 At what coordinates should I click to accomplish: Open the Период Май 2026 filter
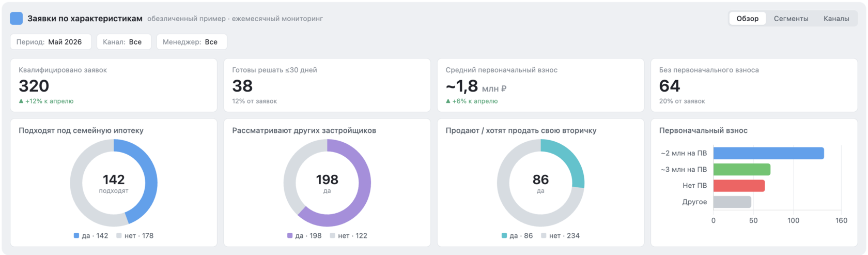pos(51,42)
